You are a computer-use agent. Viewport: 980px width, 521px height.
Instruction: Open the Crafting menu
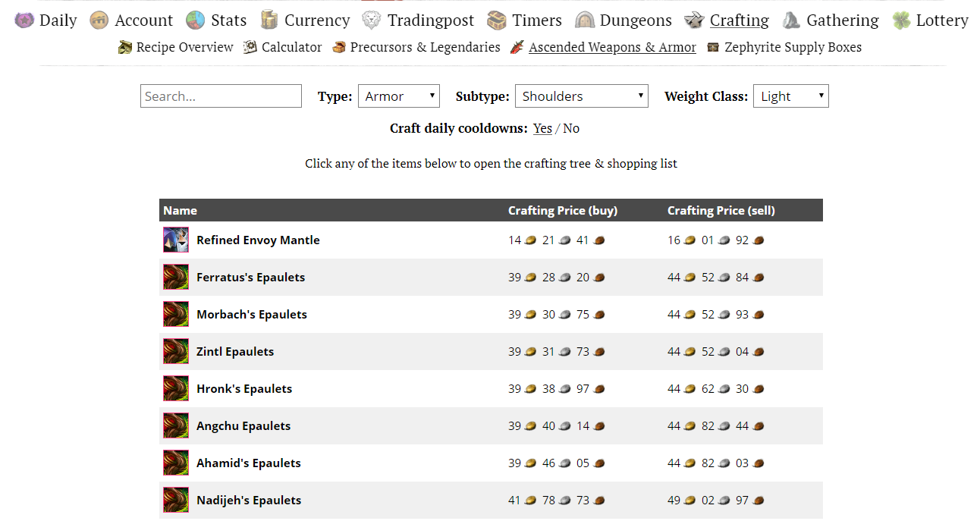tap(740, 20)
